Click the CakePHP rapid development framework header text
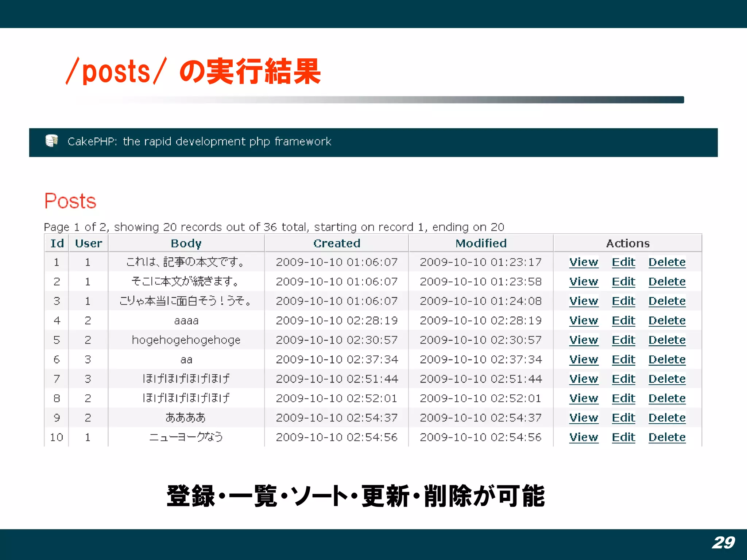 point(199,141)
